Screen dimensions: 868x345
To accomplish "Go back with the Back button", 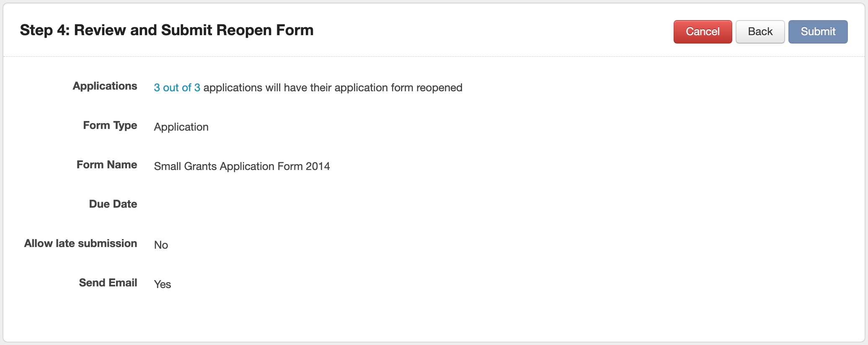I will 760,32.
